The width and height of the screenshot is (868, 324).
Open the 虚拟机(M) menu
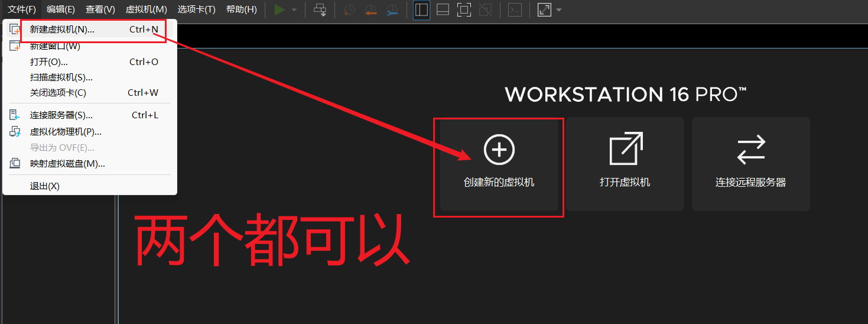[x=146, y=9]
